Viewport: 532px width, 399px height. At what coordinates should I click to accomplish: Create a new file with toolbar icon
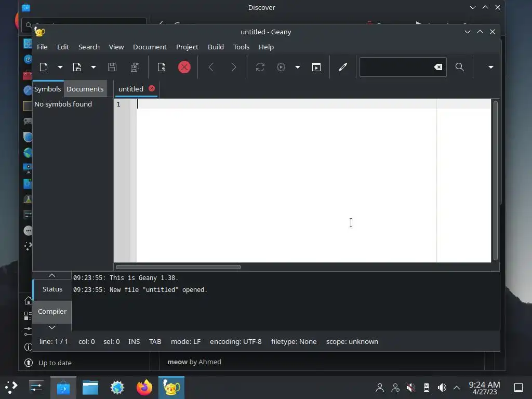pos(44,67)
